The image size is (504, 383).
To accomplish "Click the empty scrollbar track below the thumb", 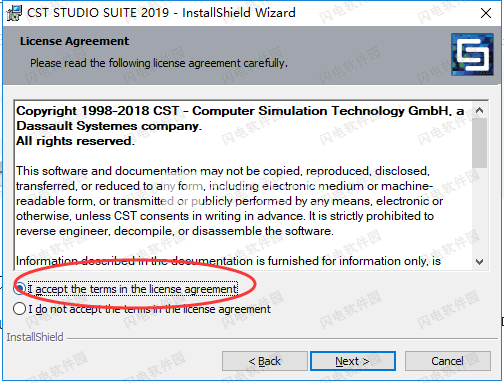I will 480,211.
